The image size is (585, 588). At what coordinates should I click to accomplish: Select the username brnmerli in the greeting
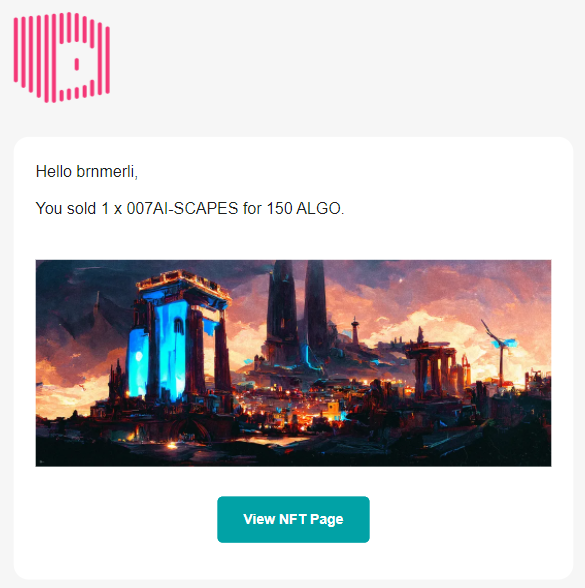point(107,172)
